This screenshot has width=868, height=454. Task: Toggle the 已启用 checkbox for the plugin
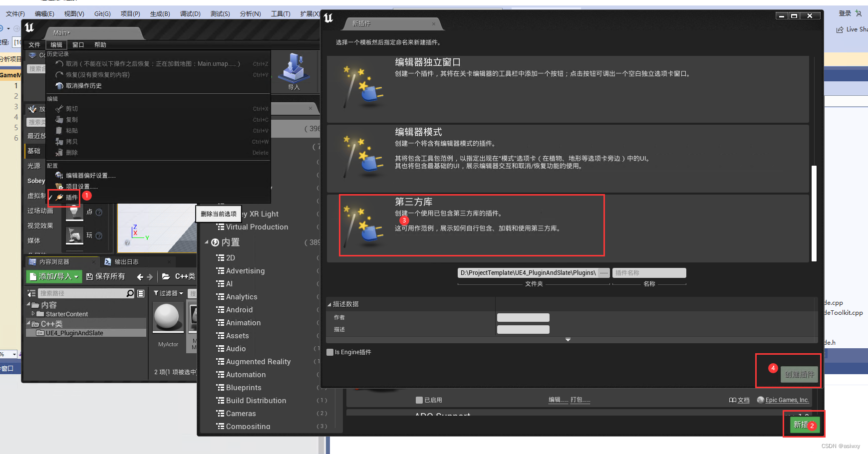(419, 400)
